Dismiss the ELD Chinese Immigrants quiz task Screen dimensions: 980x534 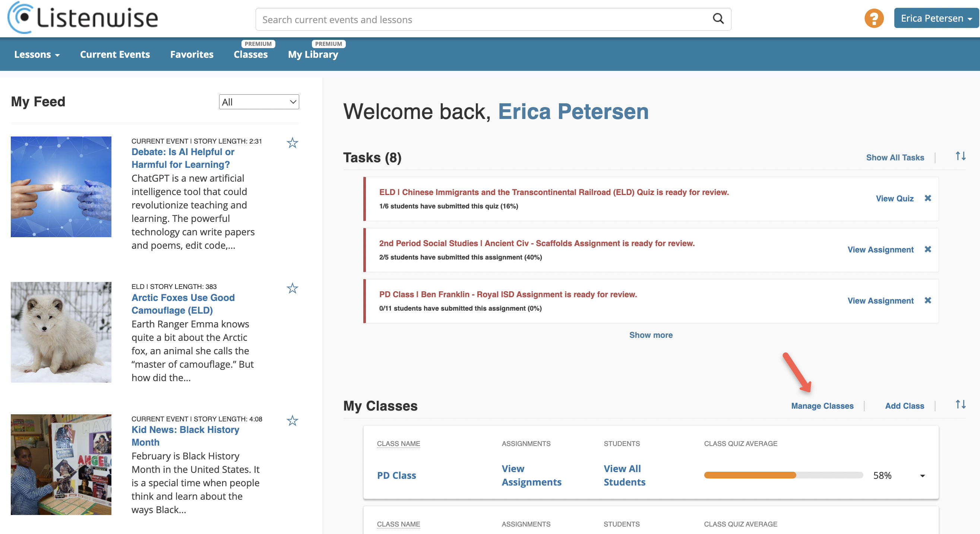(928, 198)
